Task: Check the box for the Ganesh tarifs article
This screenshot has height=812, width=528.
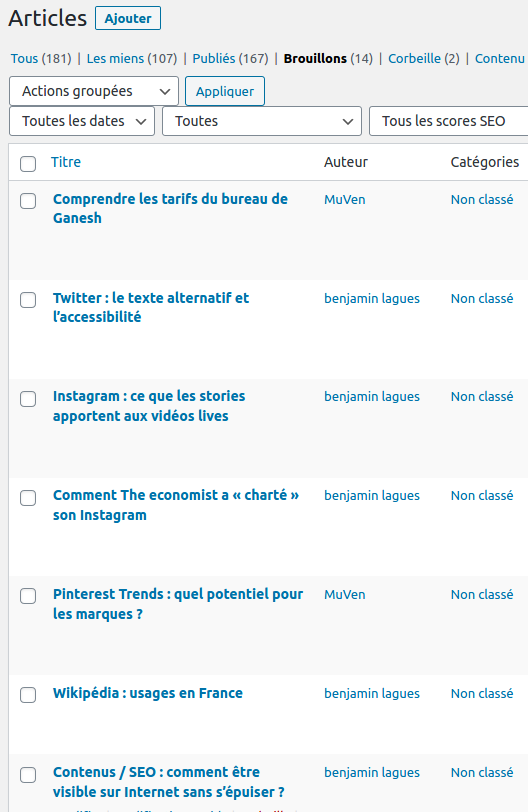Action: pos(28,200)
